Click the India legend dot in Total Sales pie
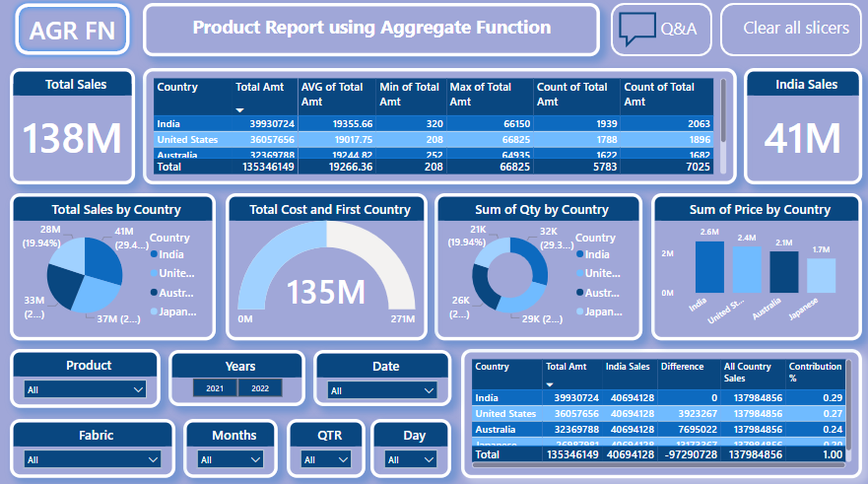 [154, 254]
